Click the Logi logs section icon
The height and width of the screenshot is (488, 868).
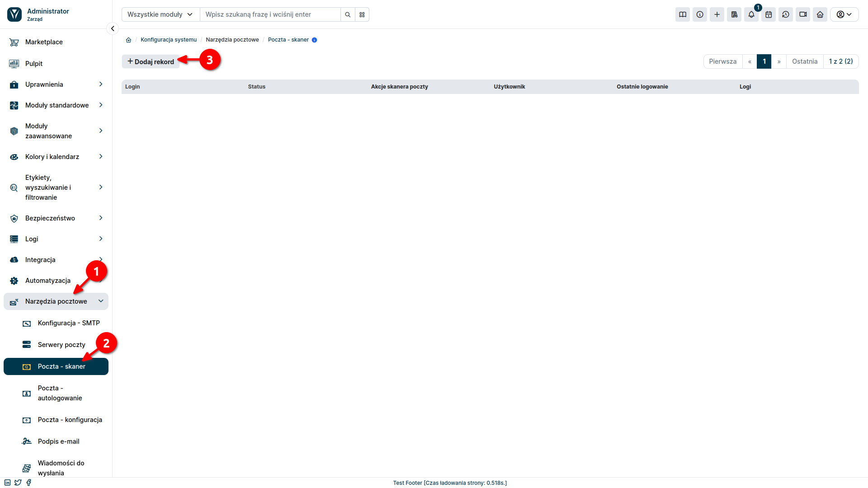point(14,238)
